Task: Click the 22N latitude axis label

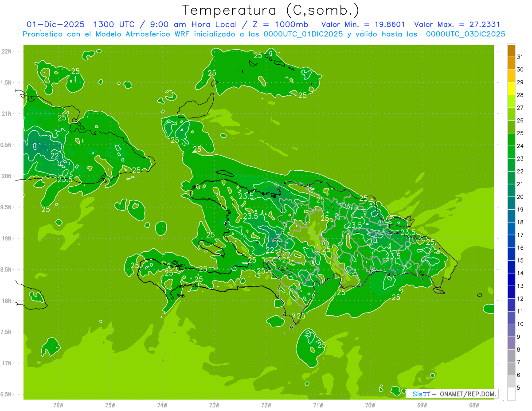Action: pyautogui.click(x=7, y=51)
